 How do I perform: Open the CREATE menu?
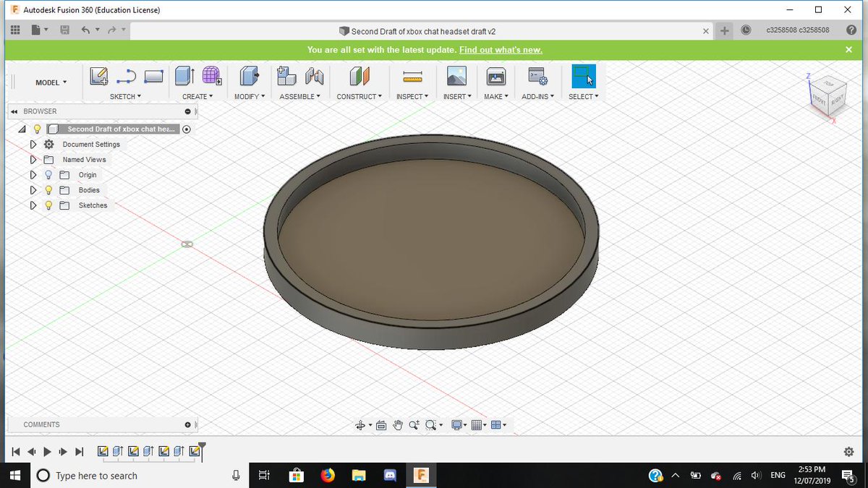pos(197,97)
